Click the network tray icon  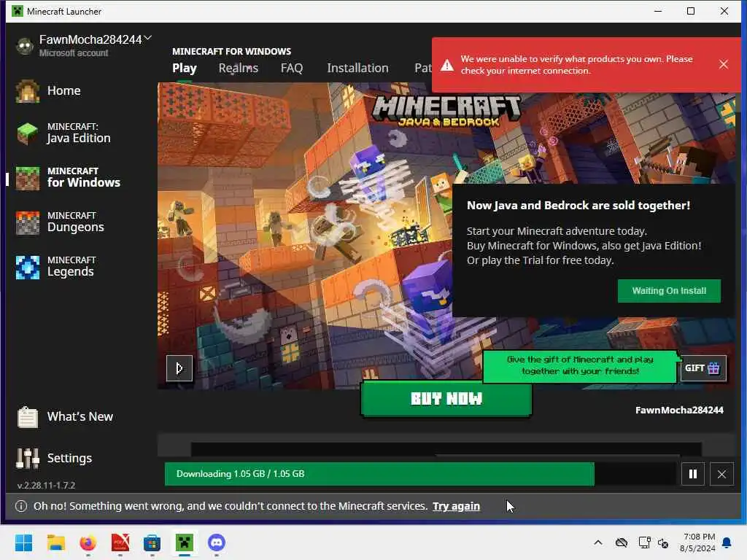[x=645, y=542]
